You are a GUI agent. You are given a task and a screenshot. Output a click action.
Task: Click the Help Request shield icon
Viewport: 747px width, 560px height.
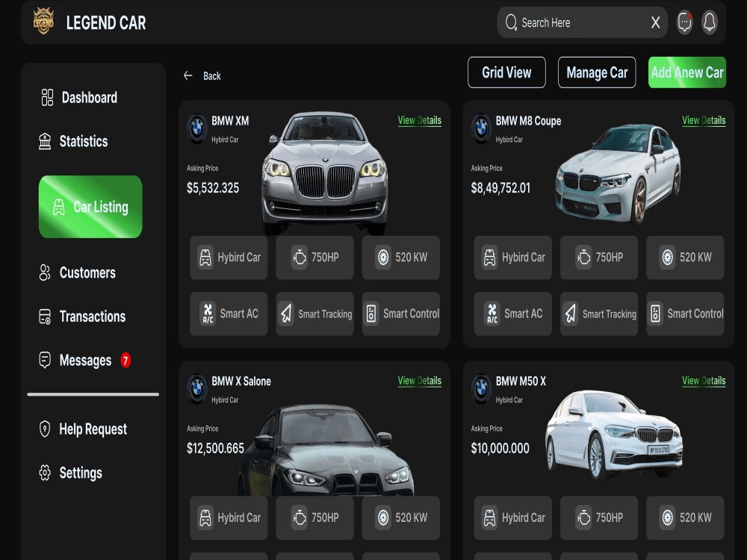[x=45, y=429]
